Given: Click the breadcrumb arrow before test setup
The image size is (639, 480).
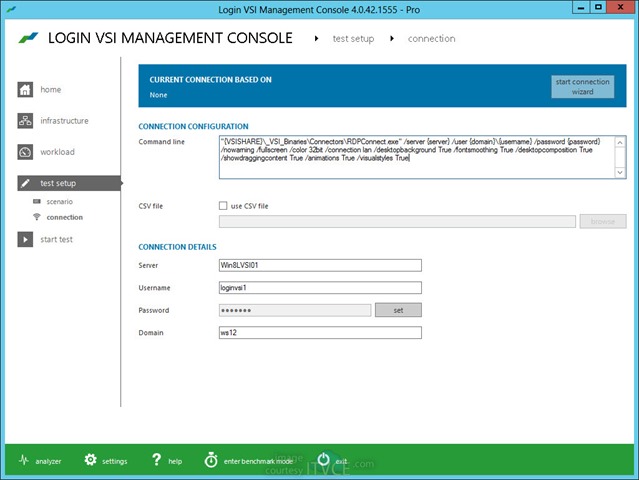Looking at the screenshot, I should (316, 39).
